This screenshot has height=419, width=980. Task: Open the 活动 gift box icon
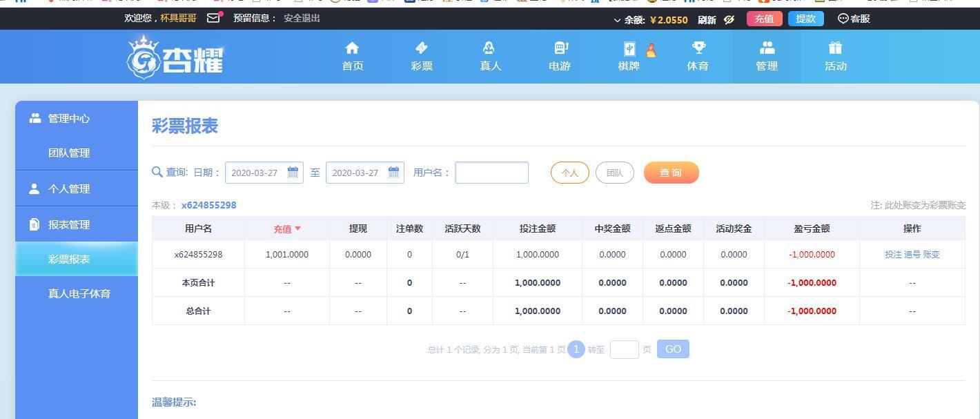(836, 48)
